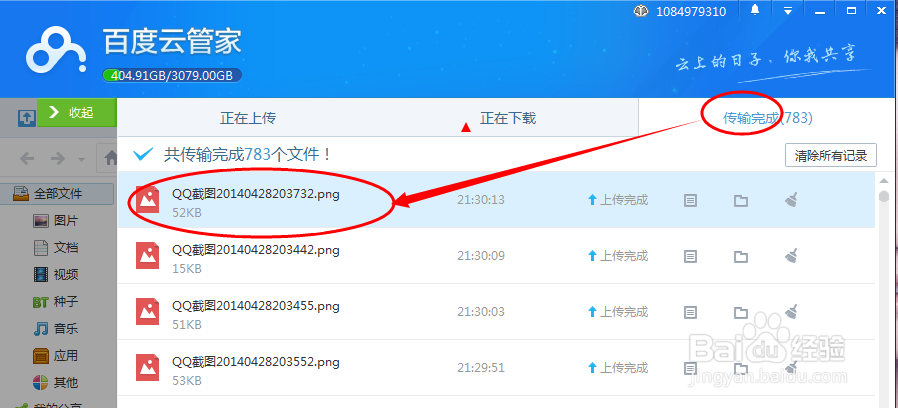Collapse the transfer panel with 收起
898x408 pixels.
[x=77, y=113]
